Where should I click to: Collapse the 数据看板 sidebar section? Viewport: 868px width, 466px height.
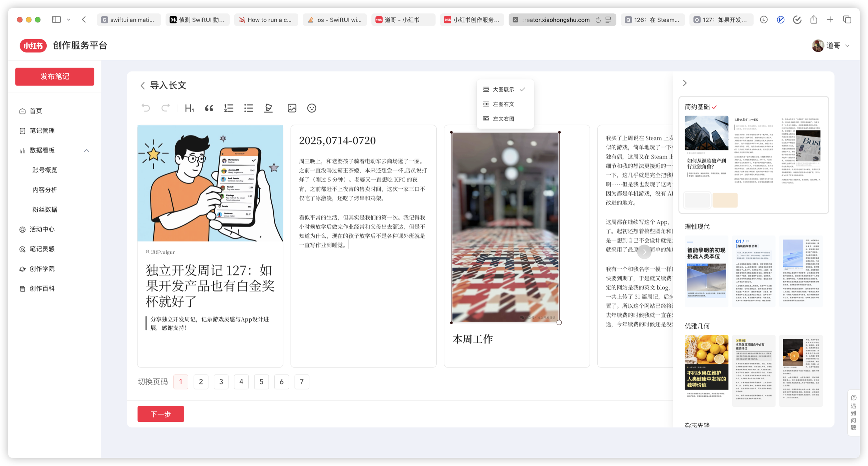[x=87, y=150]
